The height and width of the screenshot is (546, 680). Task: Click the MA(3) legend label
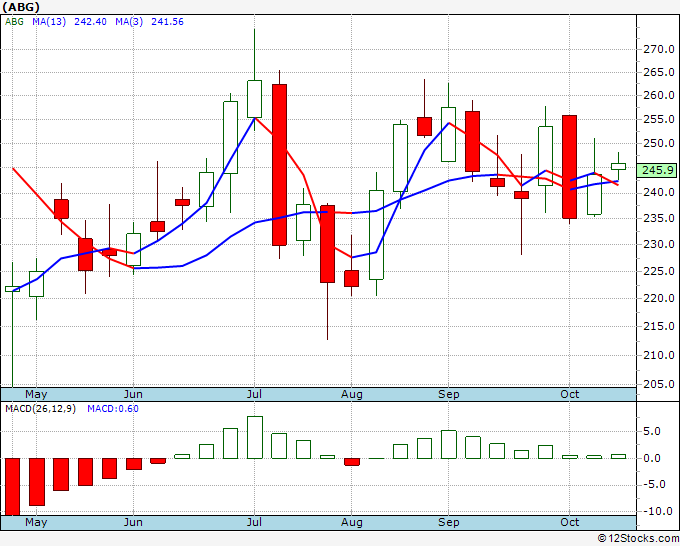tap(129, 22)
